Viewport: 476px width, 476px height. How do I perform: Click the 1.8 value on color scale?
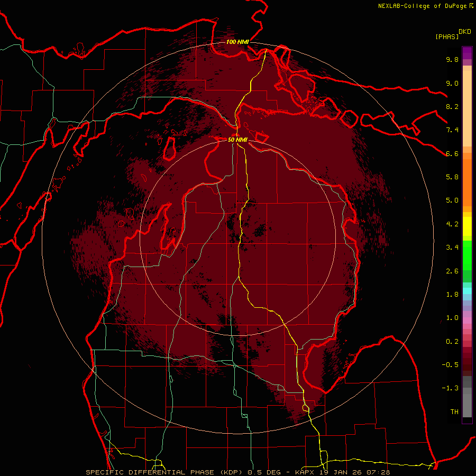click(x=452, y=295)
